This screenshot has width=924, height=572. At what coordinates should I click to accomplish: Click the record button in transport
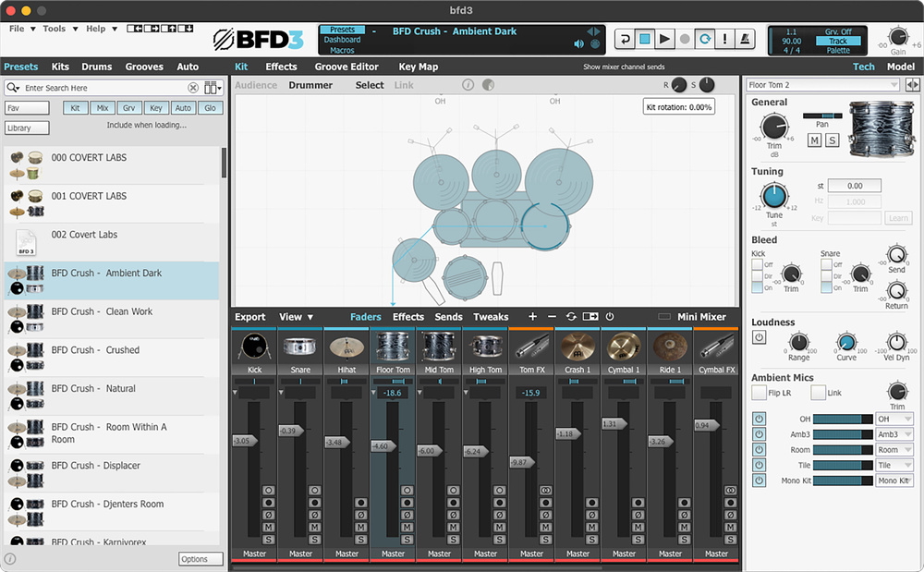[685, 39]
